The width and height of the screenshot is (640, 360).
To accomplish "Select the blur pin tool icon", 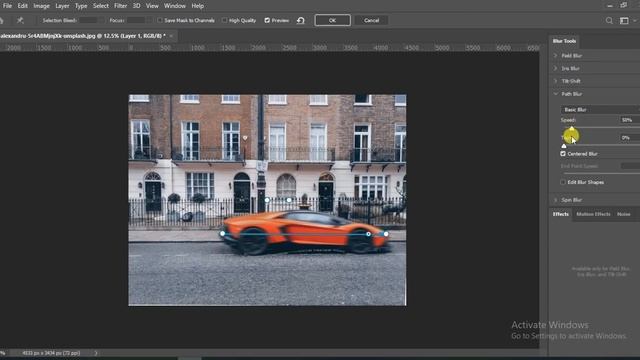I will coord(20,20).
